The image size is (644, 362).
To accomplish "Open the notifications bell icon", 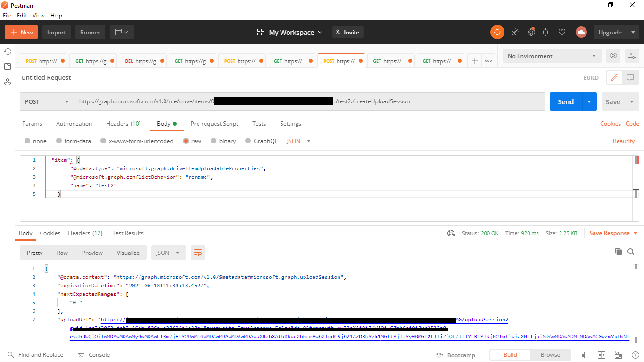I will tap(545, 32).
